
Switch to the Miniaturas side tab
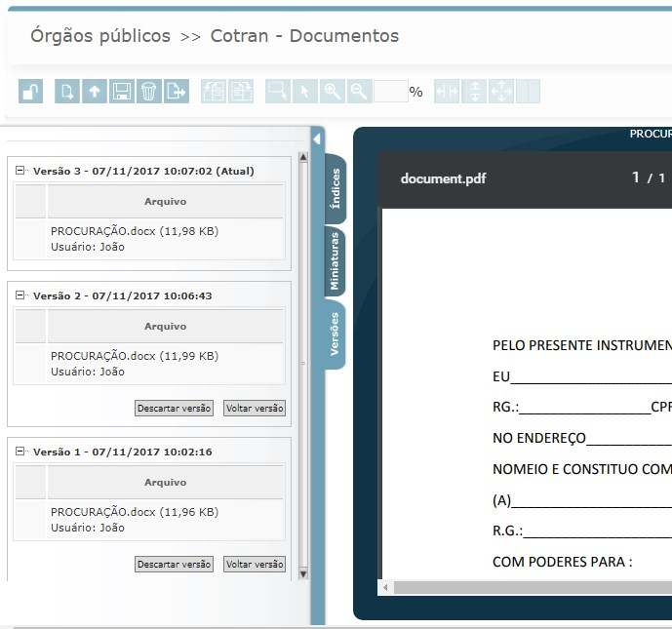click(x=335, y=261)
